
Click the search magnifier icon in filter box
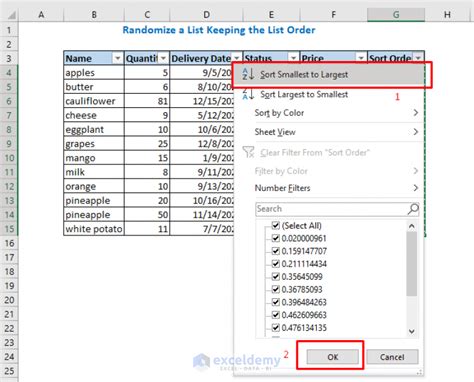(413, 209)
